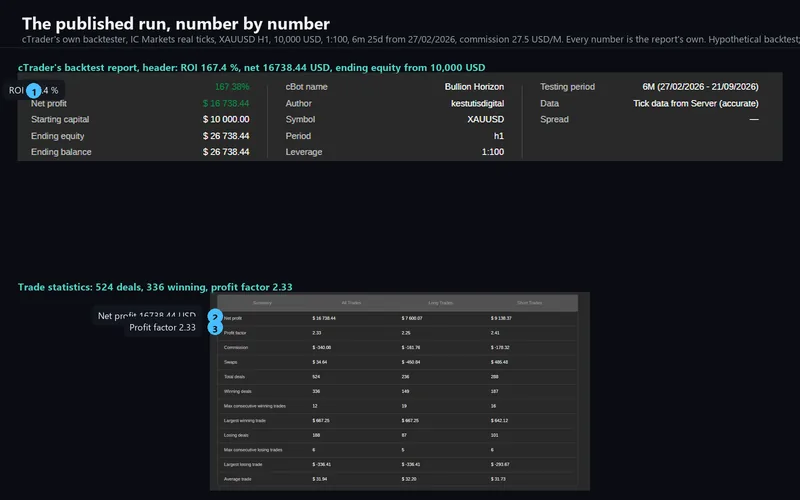Select All Trades average trade $ 31.94
Viewport: 800px width, 500px height.
[320, 479]
